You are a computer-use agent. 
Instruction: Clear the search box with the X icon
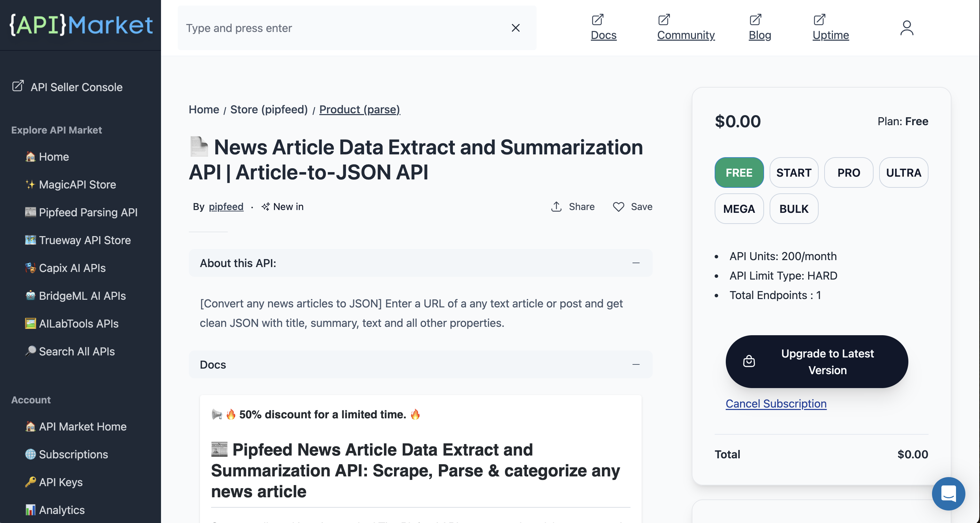[x=515, y=28]
